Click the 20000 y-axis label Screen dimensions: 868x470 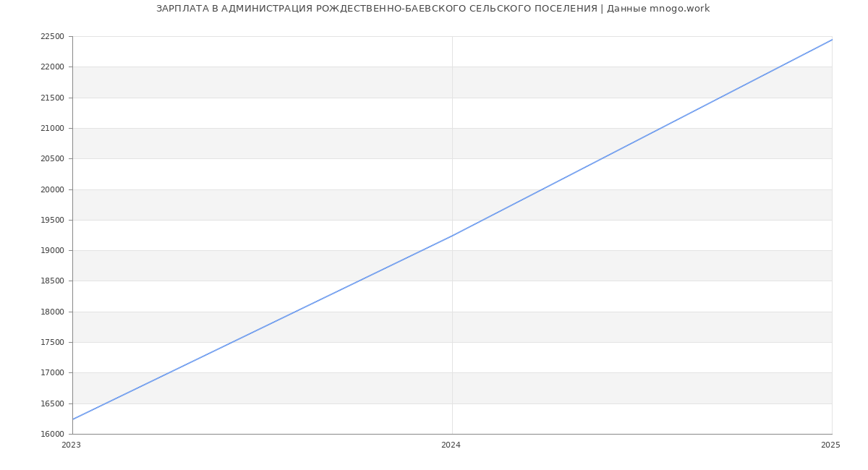point(52,189)
